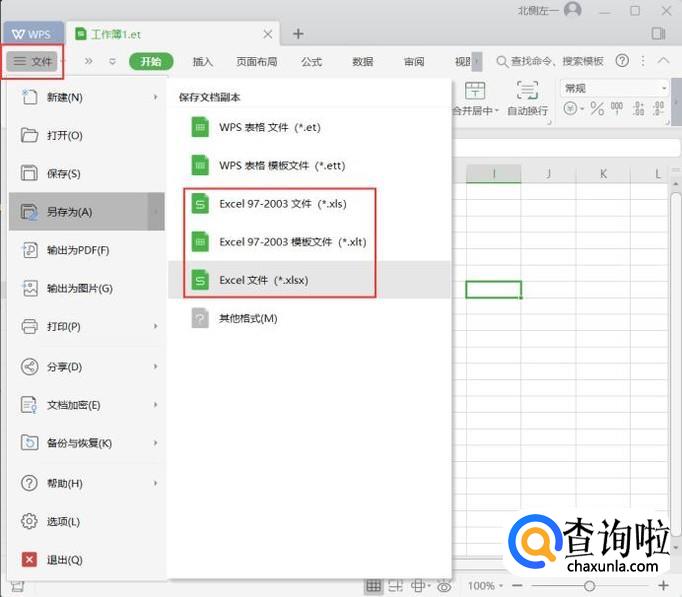682x597 pixels.
Task: Click the 文件 menu button
Action: (33, 61)
